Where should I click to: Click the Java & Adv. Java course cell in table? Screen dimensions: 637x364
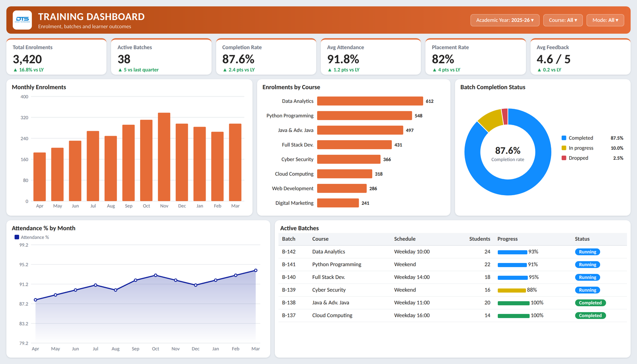331,303
